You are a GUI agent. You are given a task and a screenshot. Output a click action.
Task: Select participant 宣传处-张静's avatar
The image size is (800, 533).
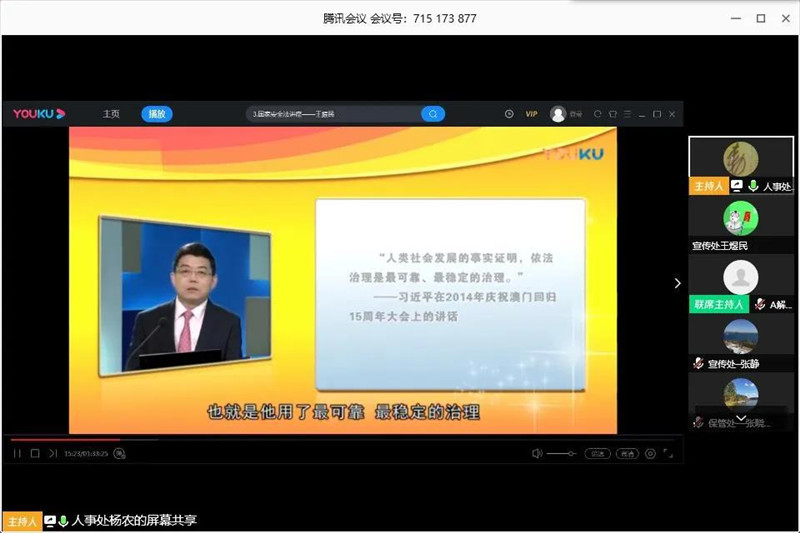pos(741,337)
